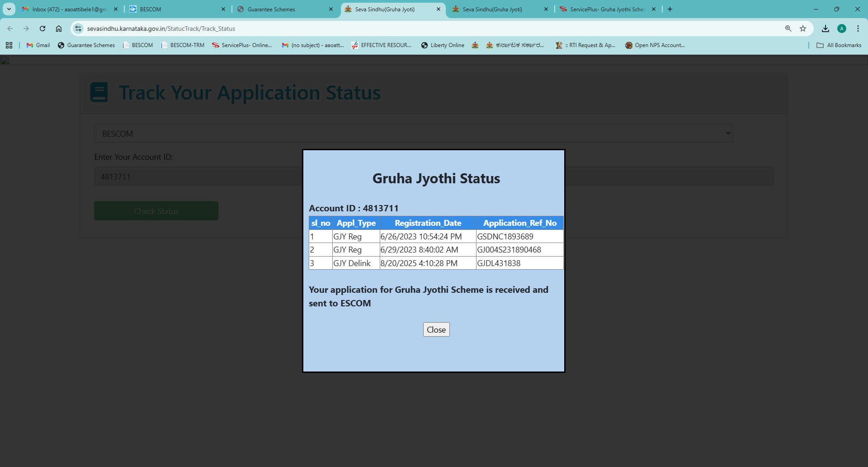Viewport: 868px width, 467px height.
Task: Open the BESCOM ESCOM selection dropdown
Action: pos(413,133)
